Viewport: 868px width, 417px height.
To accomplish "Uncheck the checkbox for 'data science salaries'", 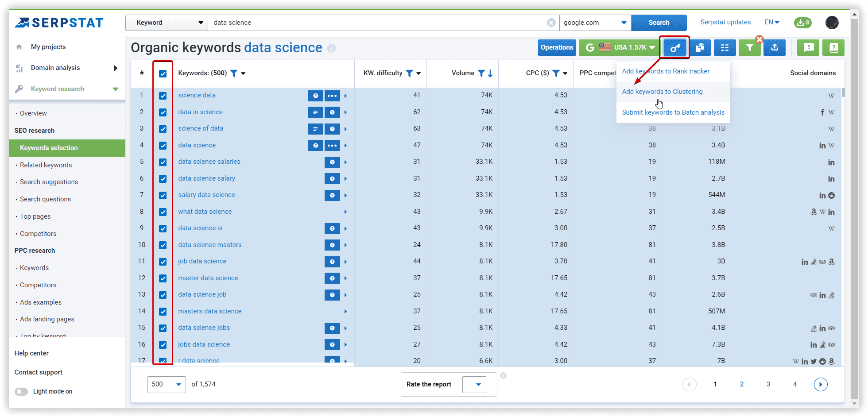I will pyautogui.click(x=163, y=162).
